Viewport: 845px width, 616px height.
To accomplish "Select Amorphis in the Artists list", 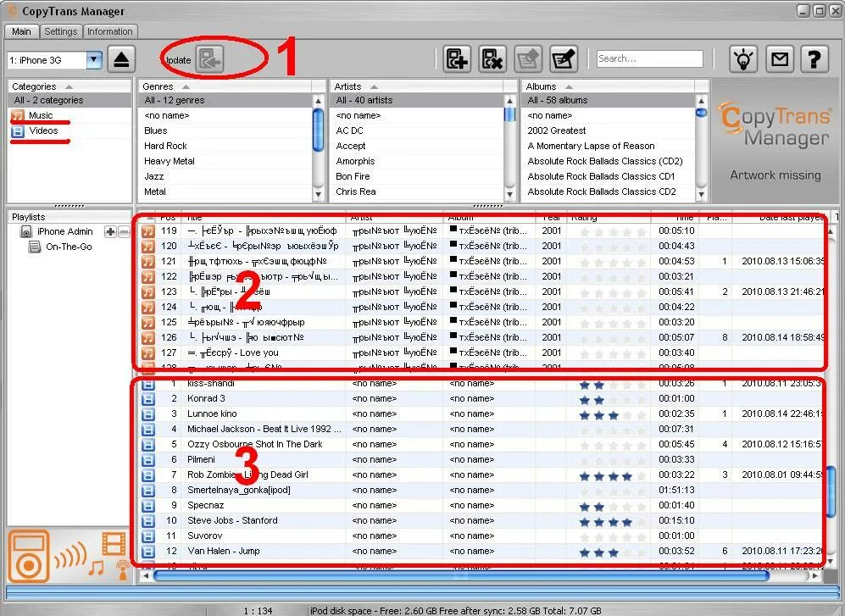I will (417, 161).
